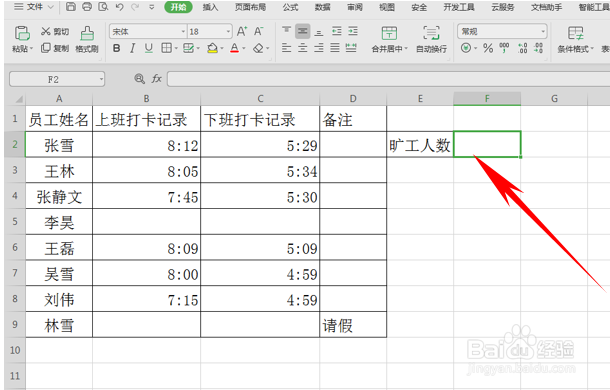Switch to the 页面布局 tab
Image resolution: width=610 pixels, height=390 pixels.
[x=251, y=7]
